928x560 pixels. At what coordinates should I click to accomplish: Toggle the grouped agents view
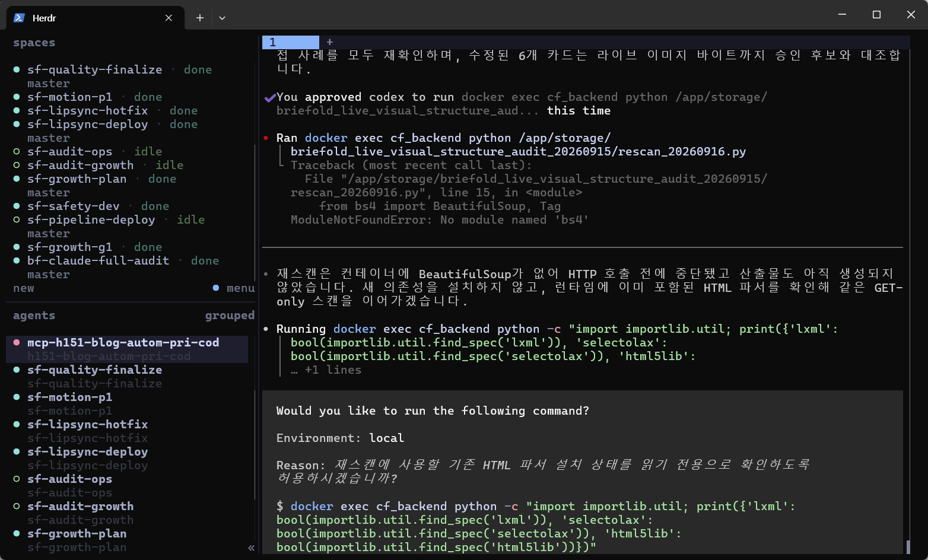[x=230, y=315]
